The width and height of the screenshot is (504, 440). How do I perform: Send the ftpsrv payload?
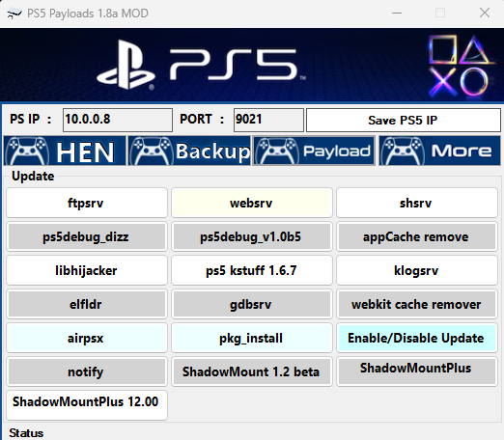click(87, 203)
